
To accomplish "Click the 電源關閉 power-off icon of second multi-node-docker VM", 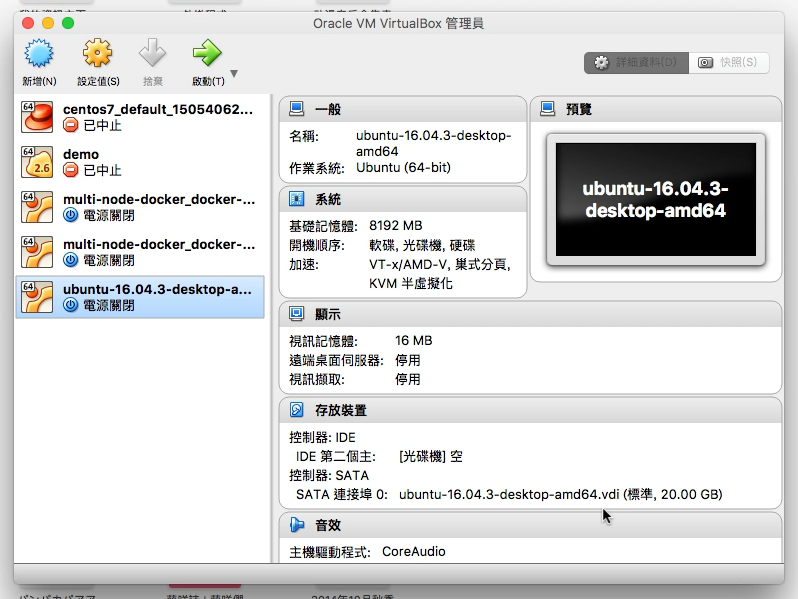I will click(x=70, y=260).
